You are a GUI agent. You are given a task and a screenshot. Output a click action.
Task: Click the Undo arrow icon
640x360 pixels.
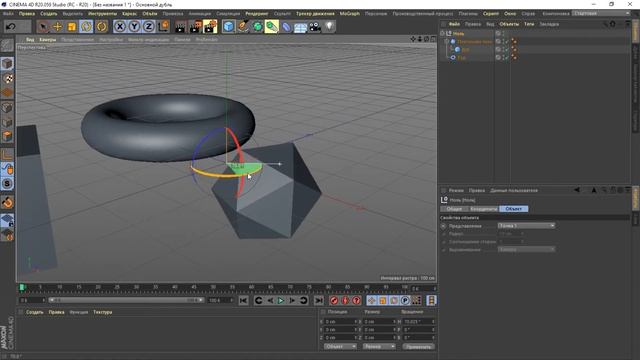(11, 27)
